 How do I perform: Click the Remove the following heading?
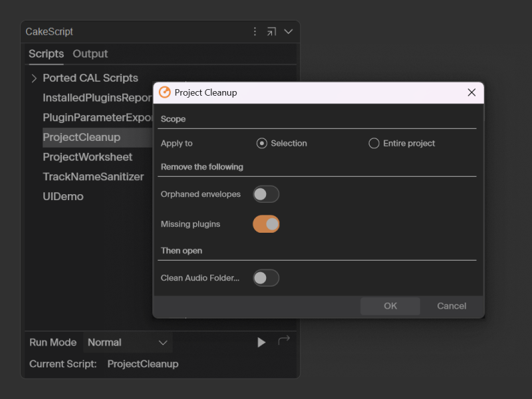[202, 167]
